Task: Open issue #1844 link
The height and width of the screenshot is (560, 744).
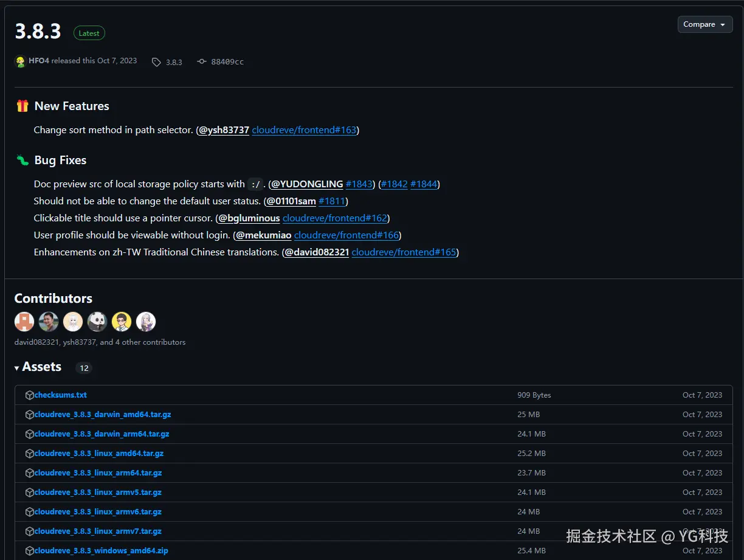Action: [424, 184]
